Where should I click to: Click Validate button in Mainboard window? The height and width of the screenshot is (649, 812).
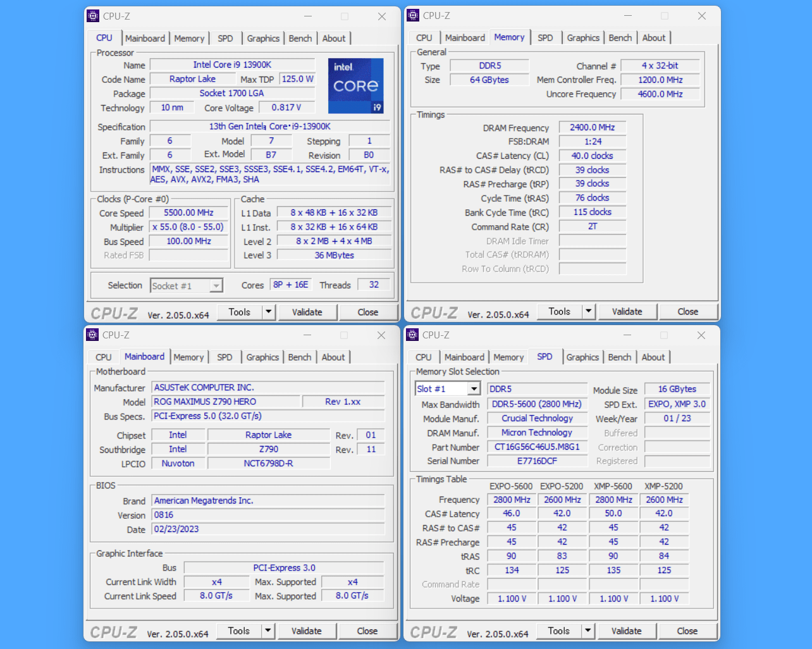click(307, 631)
